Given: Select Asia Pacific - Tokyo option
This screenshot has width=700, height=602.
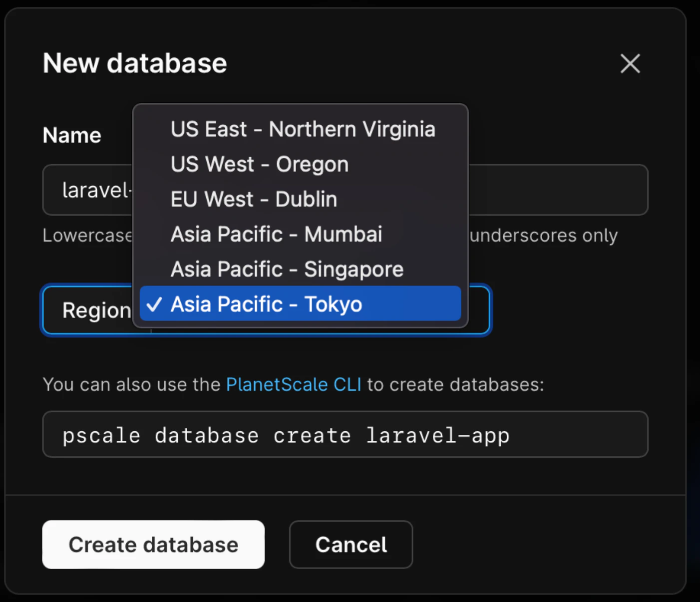Looking at the screenshot, I should coord(300,303).
